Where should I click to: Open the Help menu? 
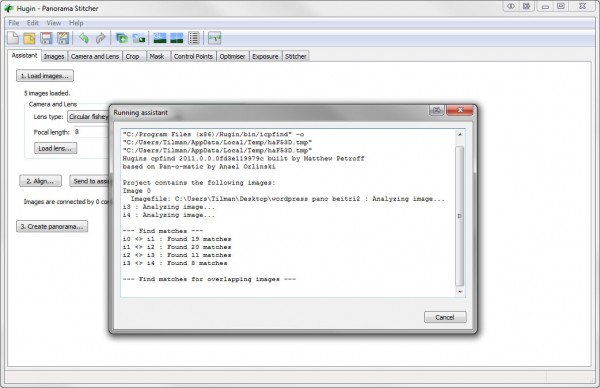tap(76, 23)
